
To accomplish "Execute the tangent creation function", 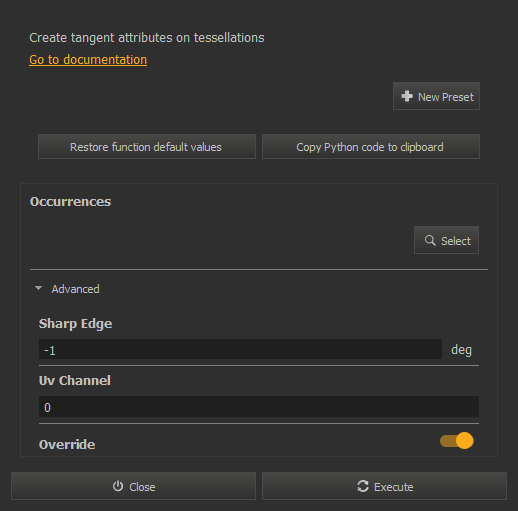I will [384, 486].
